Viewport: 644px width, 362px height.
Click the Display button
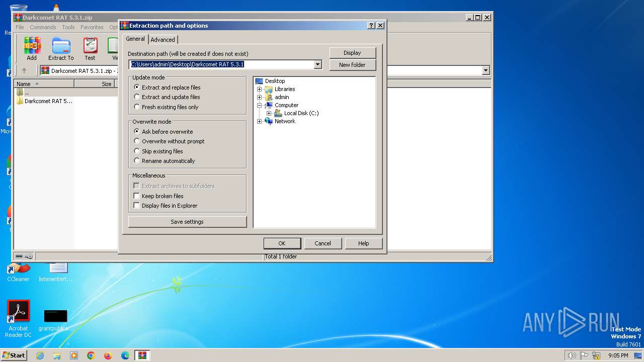pos(352,53)
